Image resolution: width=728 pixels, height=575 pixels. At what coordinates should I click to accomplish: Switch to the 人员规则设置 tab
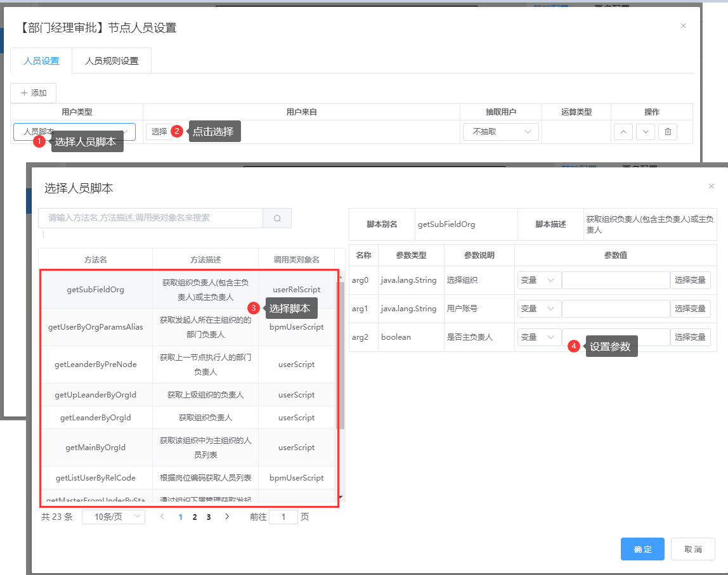112,61
